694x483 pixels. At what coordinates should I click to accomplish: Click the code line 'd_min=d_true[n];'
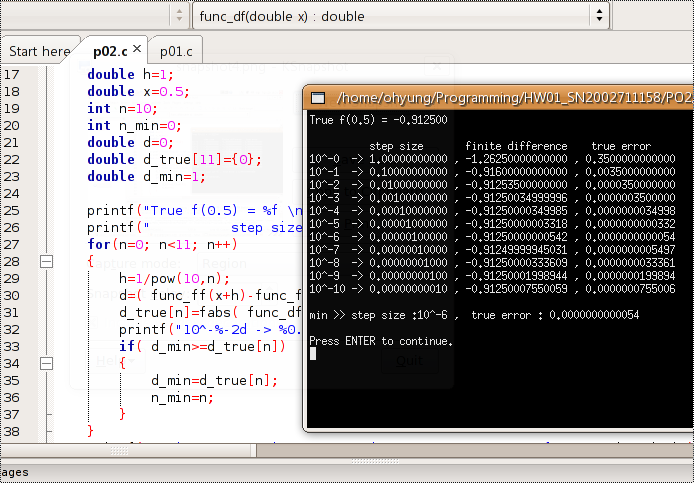click(x=214, y=380)
